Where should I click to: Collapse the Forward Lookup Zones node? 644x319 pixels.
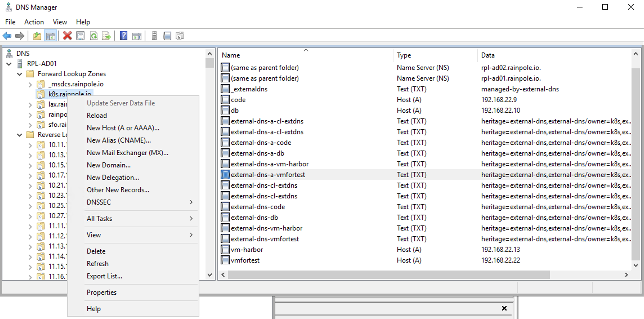[x=19, y=74]
